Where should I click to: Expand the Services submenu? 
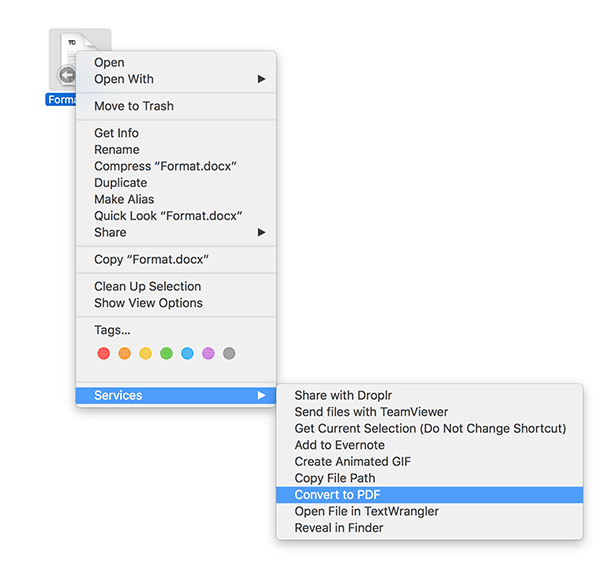[176, 395]
